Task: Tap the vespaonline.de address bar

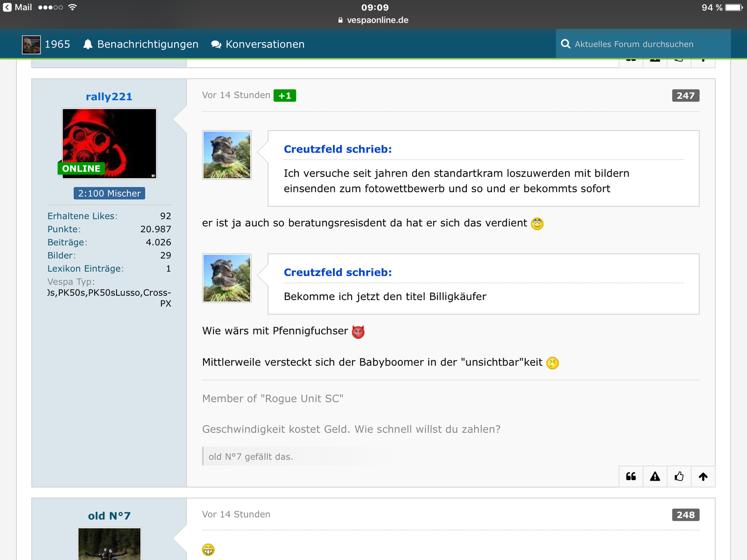Action: coord(373,20)
